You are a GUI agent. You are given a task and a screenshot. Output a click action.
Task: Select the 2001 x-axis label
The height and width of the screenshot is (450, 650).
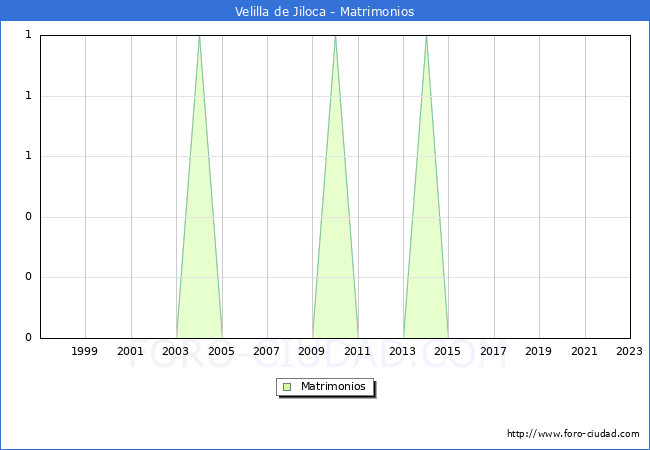pos(130,351)
